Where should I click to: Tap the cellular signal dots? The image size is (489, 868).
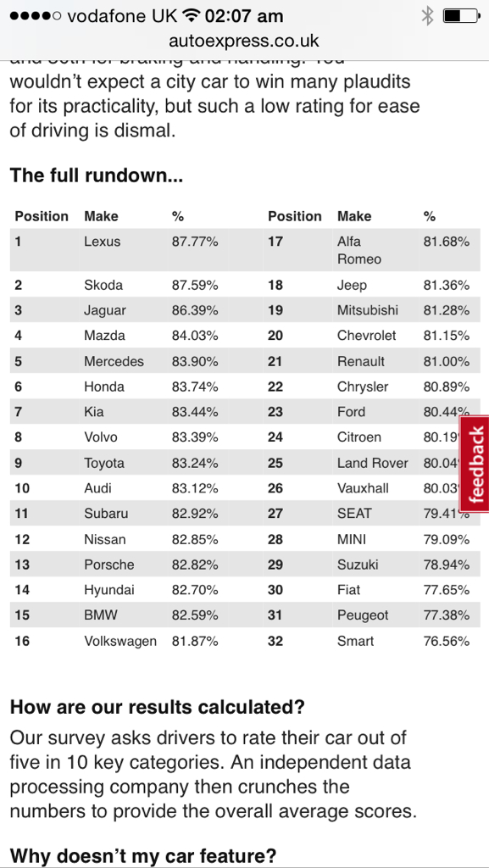pyautogui.click(x=36, y=16)
